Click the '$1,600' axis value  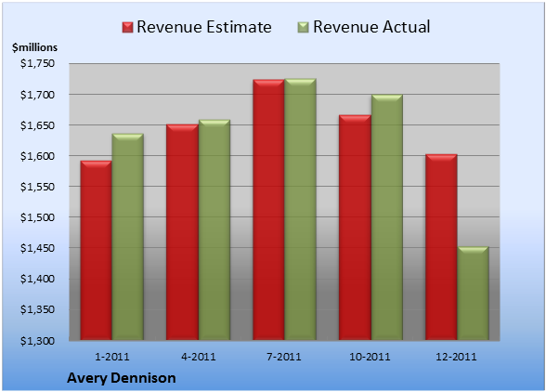37,156
